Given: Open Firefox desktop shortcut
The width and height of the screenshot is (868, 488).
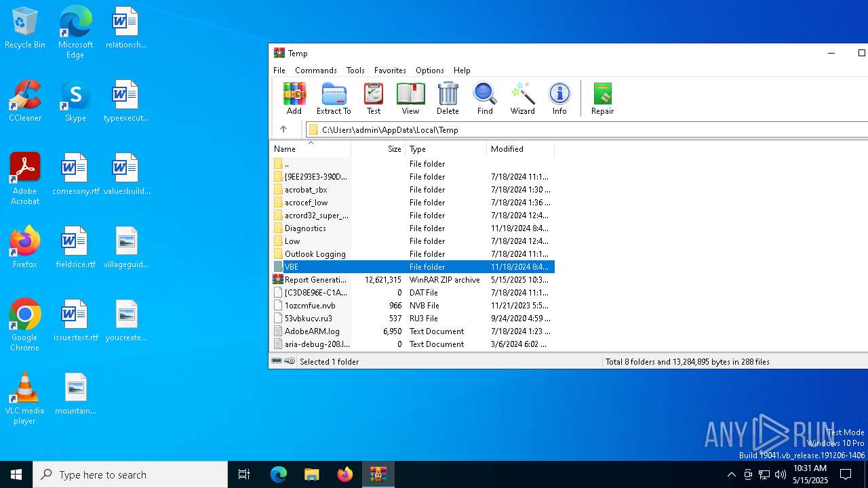Looking at the screenshot, I should coord(25,247).
